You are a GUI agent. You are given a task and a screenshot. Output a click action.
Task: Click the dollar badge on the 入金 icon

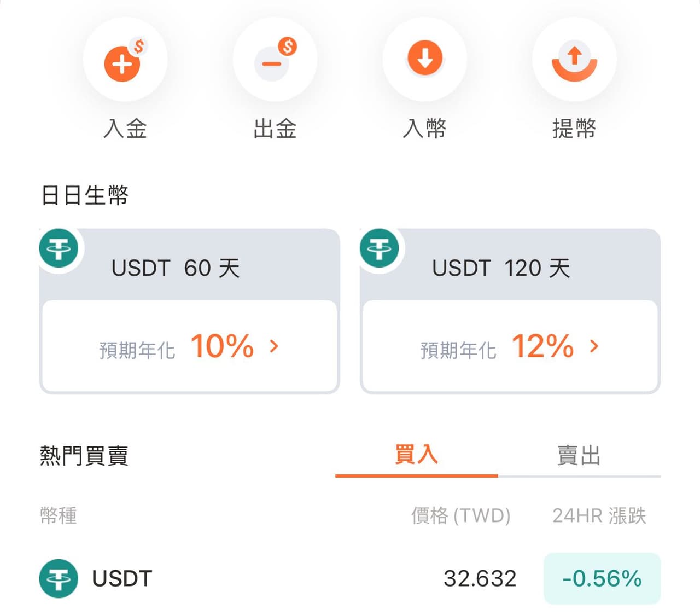[138, 45]
